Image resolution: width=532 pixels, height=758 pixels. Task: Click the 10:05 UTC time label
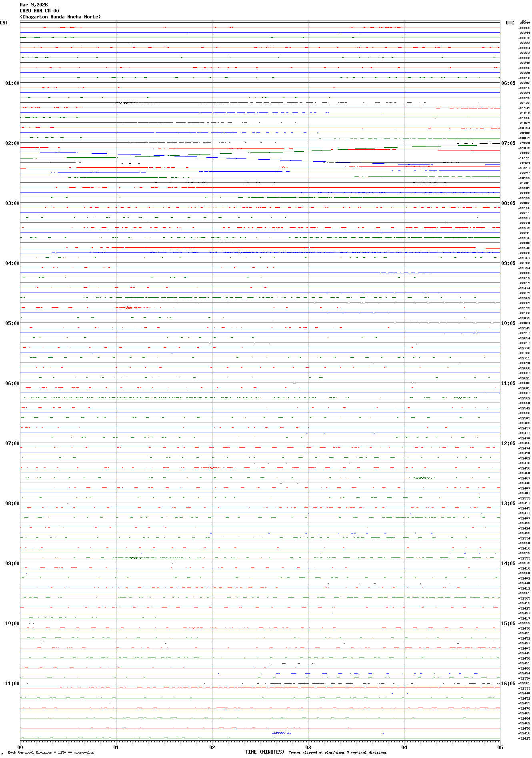(x=508, y=323)
